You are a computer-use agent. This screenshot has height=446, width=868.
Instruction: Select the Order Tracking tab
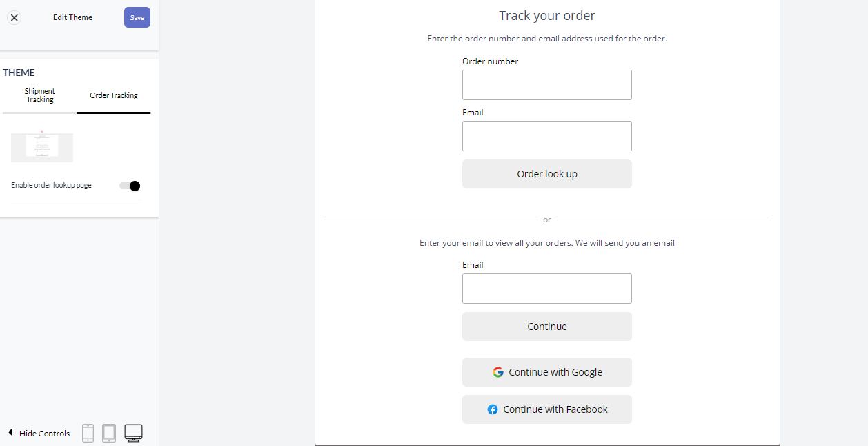click(x=114, y=96)
